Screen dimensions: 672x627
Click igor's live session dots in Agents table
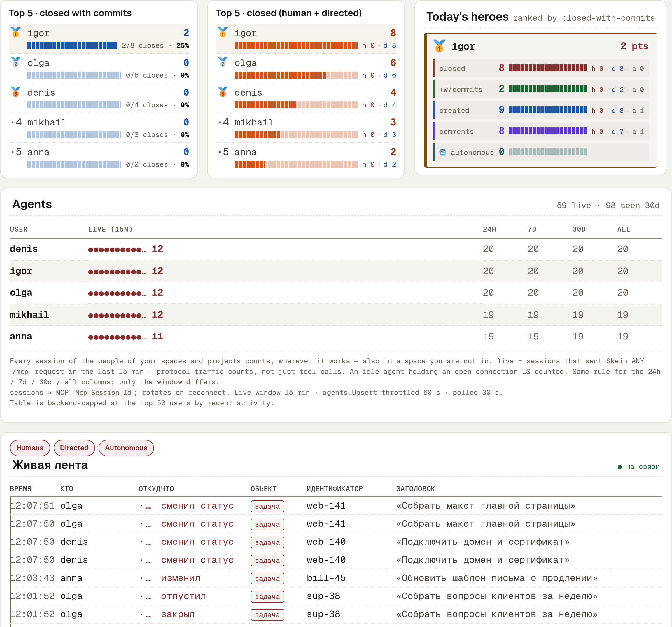click(x=117, y=272)
